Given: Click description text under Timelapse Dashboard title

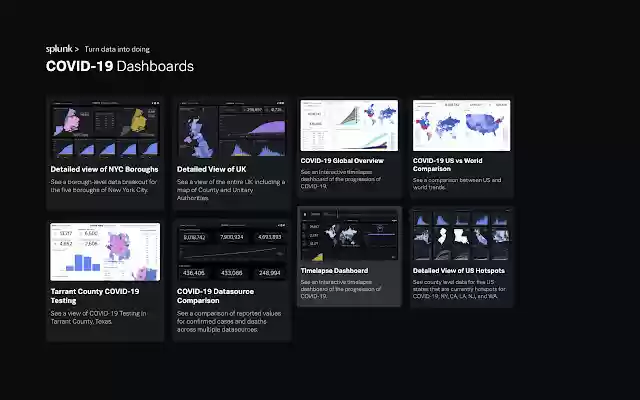Looking at the screenshot, I should coord(341,289).
